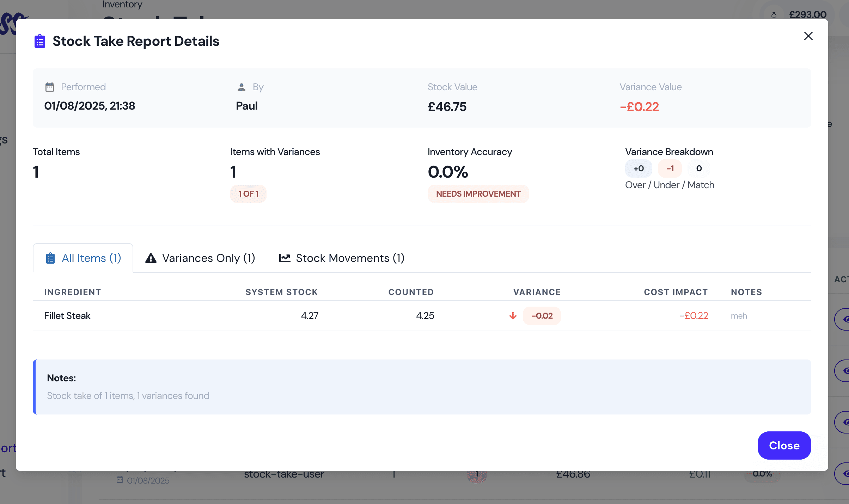Click the calendar icon next to Performed

(x=50, y=87)
